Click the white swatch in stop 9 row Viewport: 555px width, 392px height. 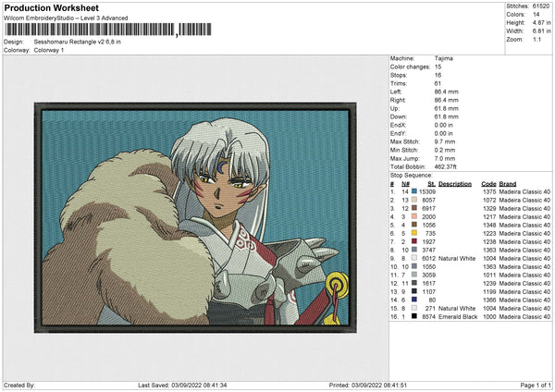(x=414, y=258)
